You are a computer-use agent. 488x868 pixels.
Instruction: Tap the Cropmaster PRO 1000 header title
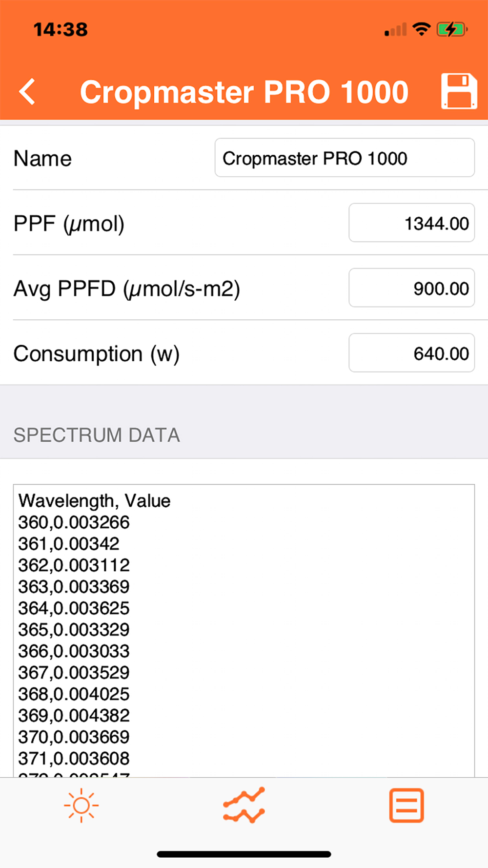tap(244, 92)
